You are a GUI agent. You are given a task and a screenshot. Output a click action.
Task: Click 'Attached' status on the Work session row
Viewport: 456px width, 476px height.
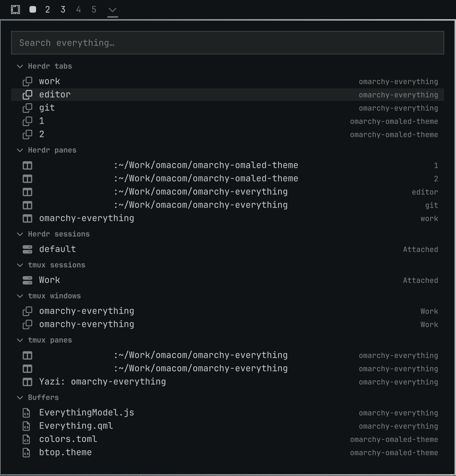coord(421,281)
